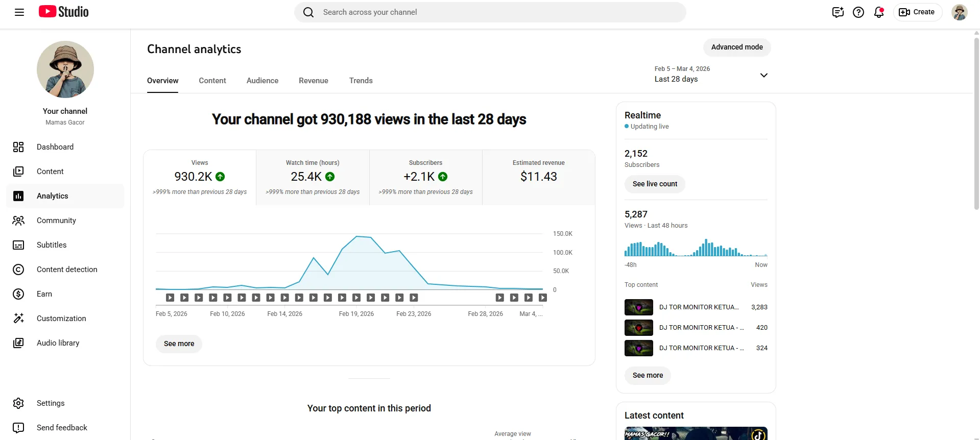Select the Subscribers metric card
The image size is (980, 440).
tap(426, 178)
